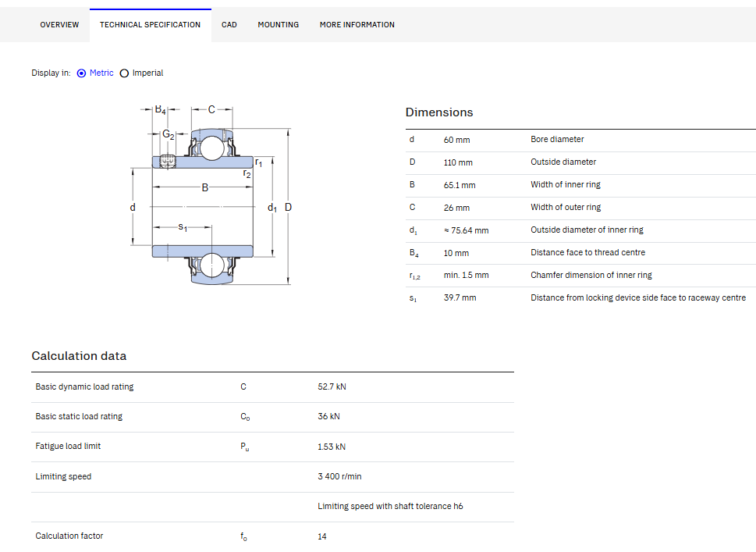
Task: Select the min. 1.5 mm chamfer value
Action: [467, 275]
